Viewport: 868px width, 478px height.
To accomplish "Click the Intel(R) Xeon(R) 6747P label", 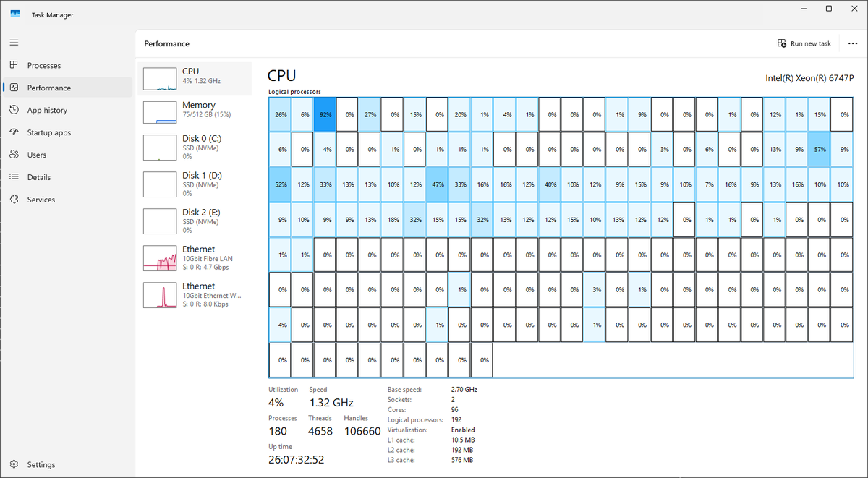I will (x=809, y=78).
